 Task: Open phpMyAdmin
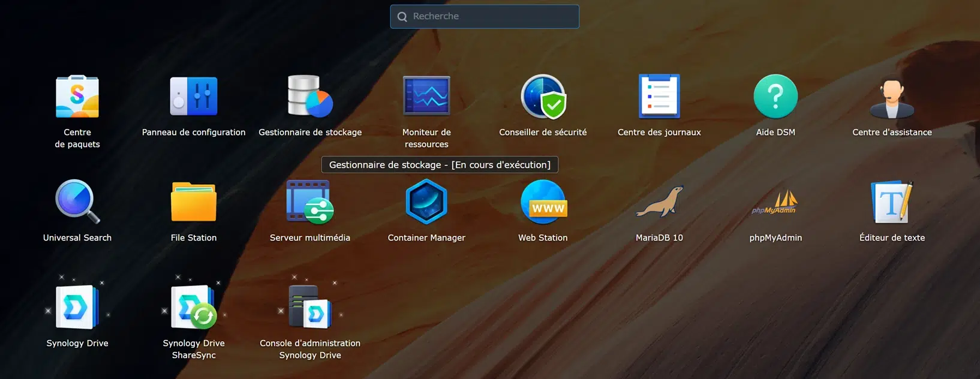coord(775,202)
